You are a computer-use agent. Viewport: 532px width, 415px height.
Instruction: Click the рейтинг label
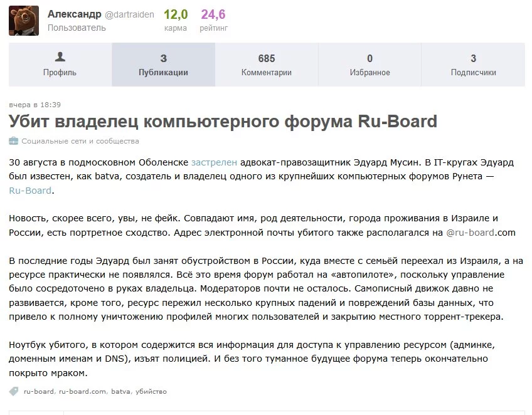coord(214,28)
